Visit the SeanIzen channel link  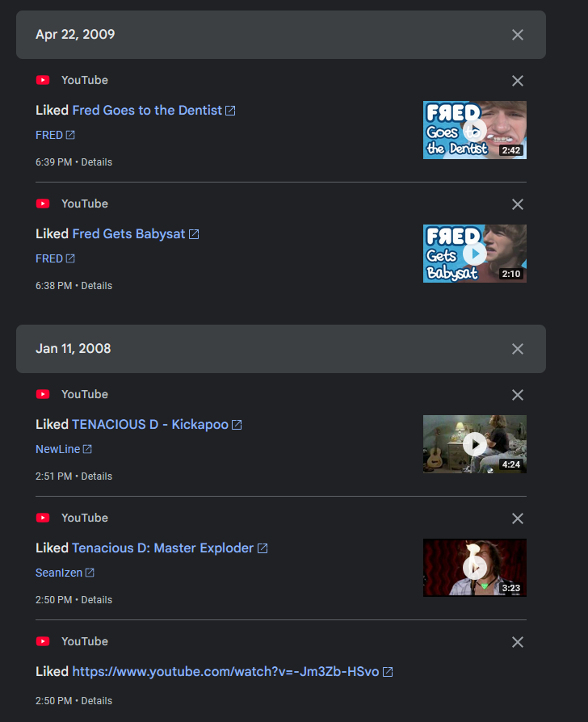point(59,573)
